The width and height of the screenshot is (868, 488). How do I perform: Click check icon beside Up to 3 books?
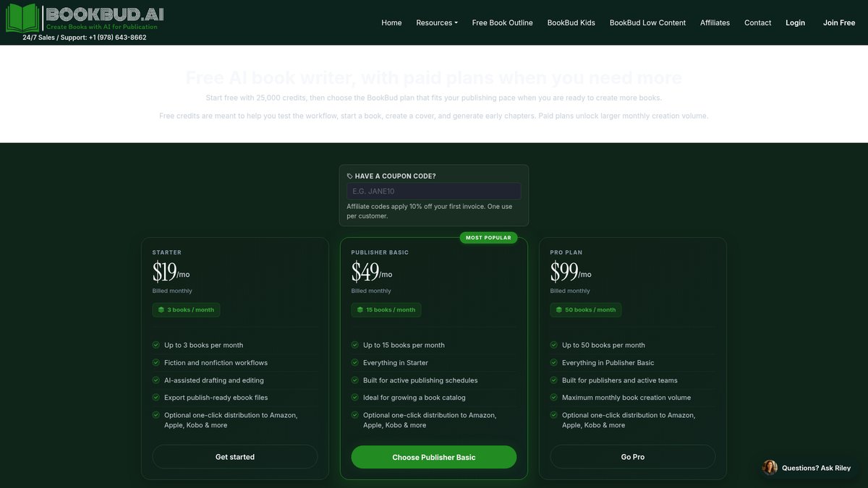pyautogui.click(x=156, y=345)
